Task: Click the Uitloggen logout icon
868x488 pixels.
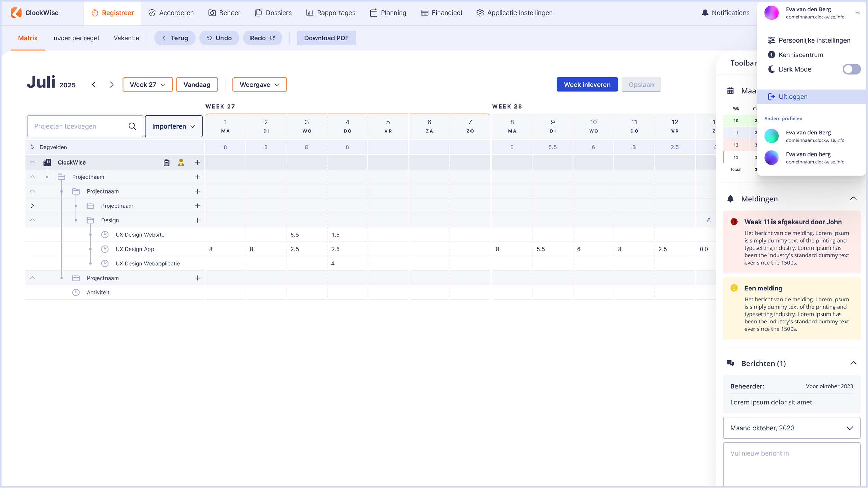Action: (x=771, y=97)
